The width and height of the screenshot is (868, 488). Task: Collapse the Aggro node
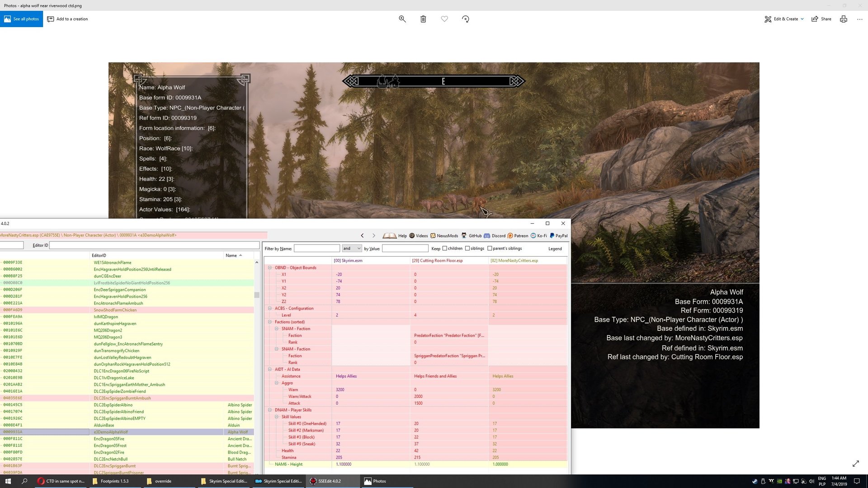pos(277,383)
